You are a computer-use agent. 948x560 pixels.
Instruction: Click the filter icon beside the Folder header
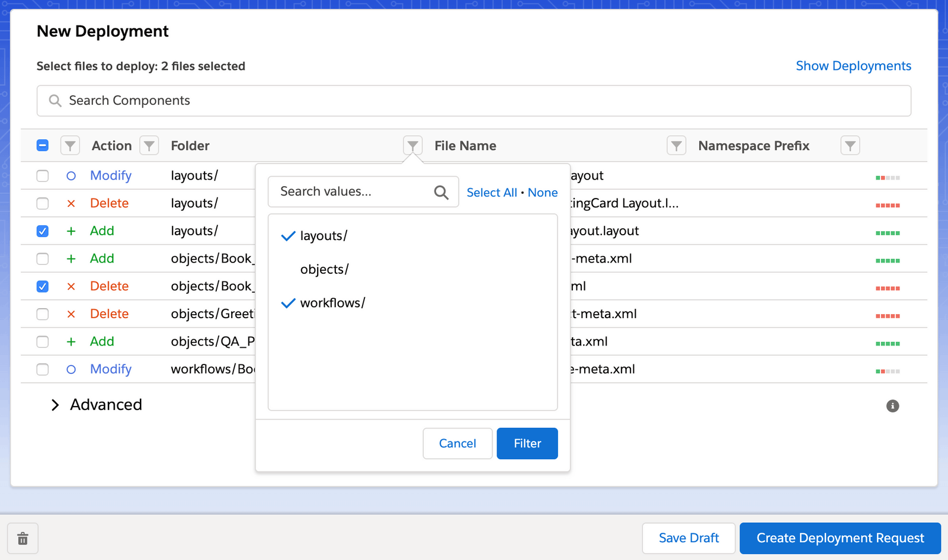[x=413, y=145]
